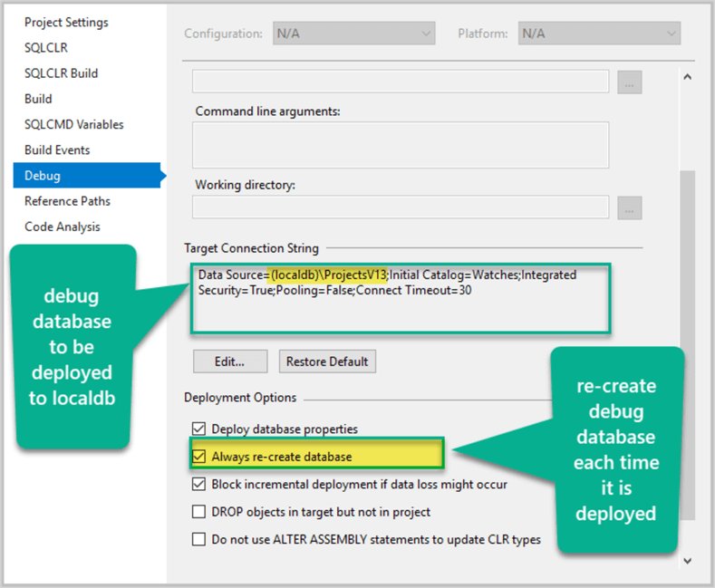Switch to the SQLCLR tab
Viewport: 715px width, 588px height.
coord(46,48)
